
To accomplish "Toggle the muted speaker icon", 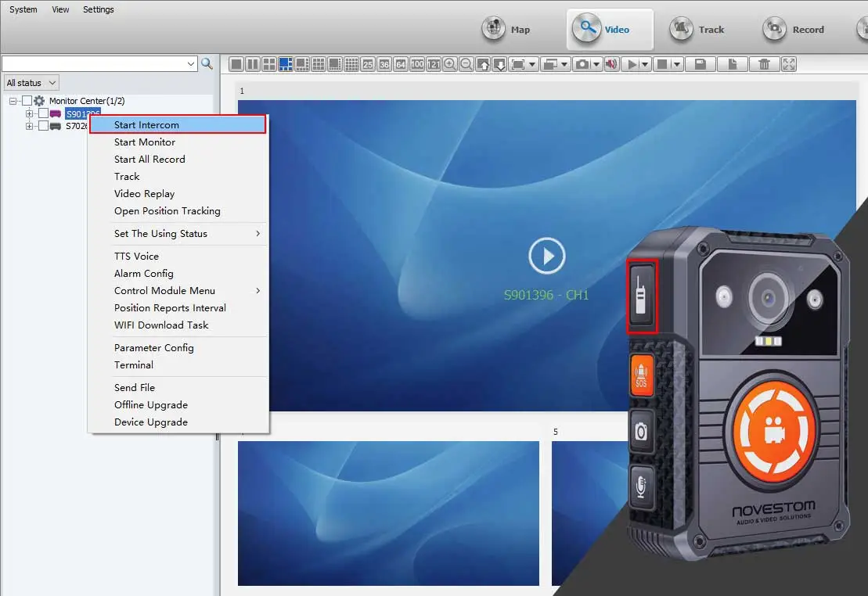I will [x=612, y=64].
